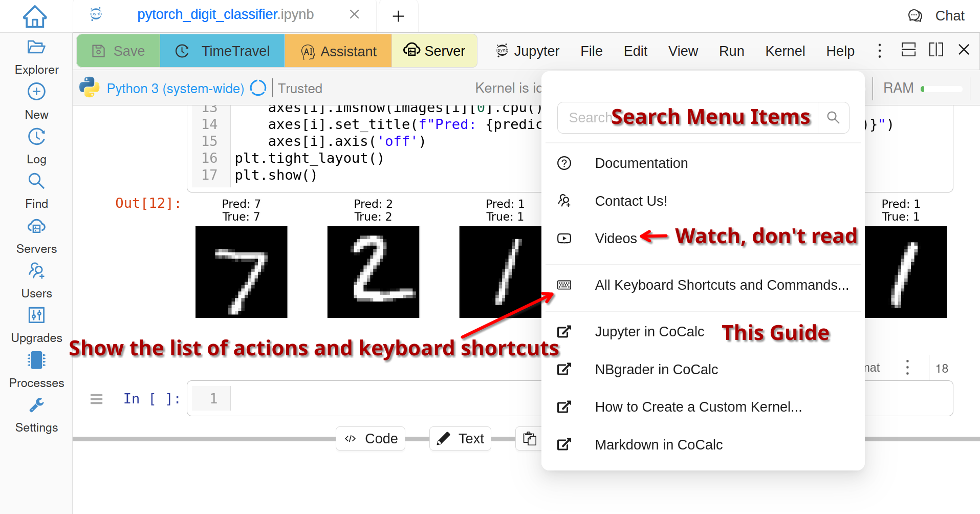Open the Kernel menu
The height and width of the screenshot is (514, 980).
click(785, 51)
